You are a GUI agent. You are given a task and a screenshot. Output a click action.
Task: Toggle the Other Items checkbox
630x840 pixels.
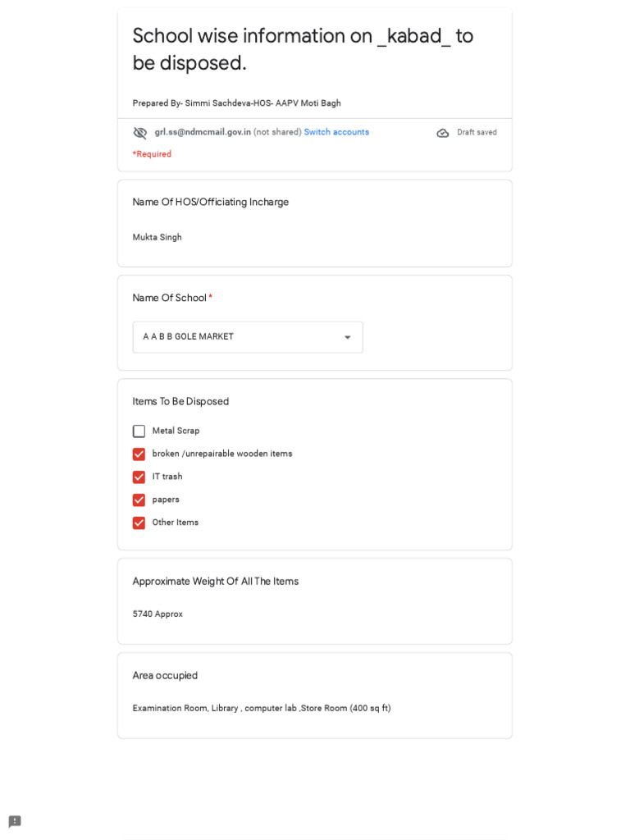pyautogui.click(x=139, y=523)
